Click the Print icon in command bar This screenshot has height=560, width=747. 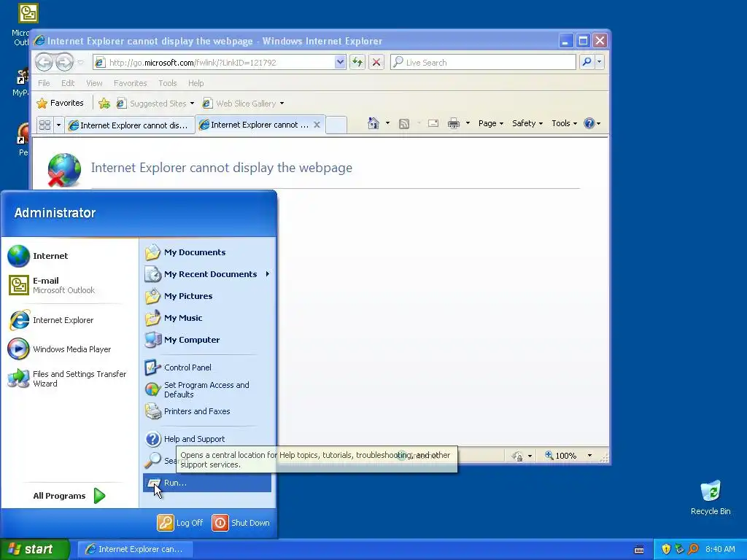(454, 123)
